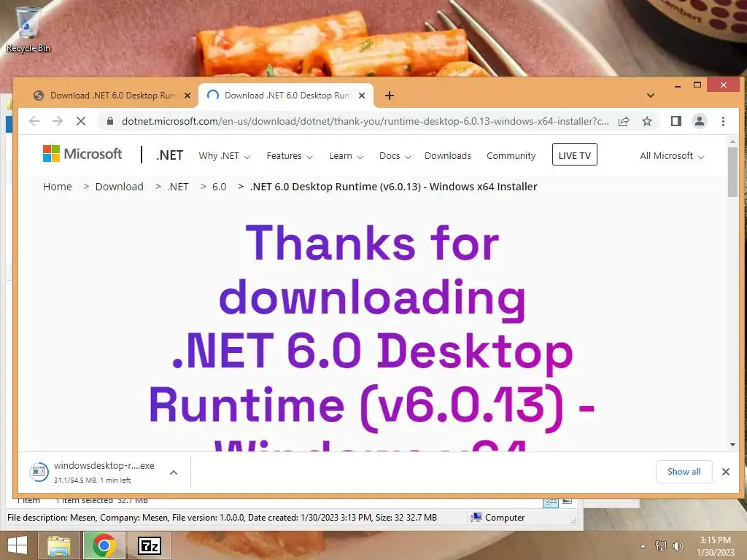
Task: Stop page loading with the X button
Action: [81, 121]
